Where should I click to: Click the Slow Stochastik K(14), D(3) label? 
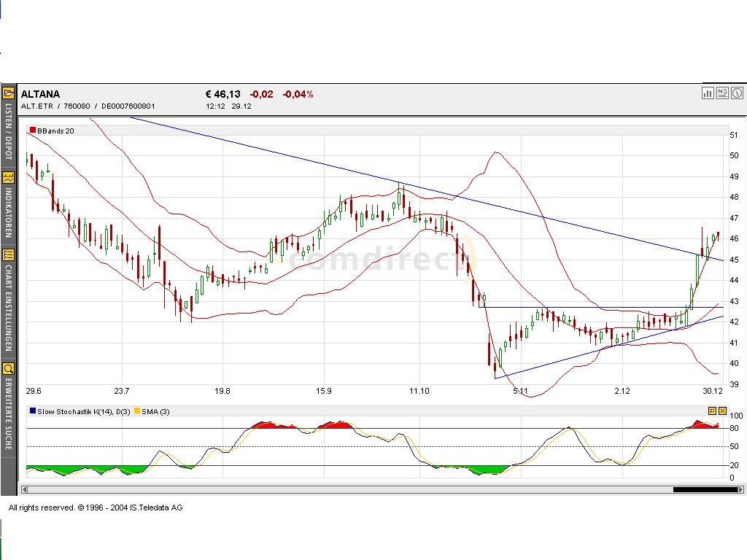click(x=84, y=411)
